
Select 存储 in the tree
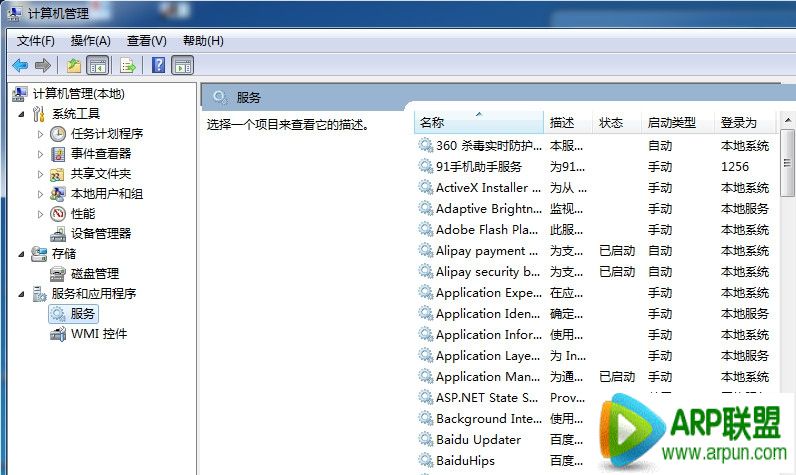[63, 254]
